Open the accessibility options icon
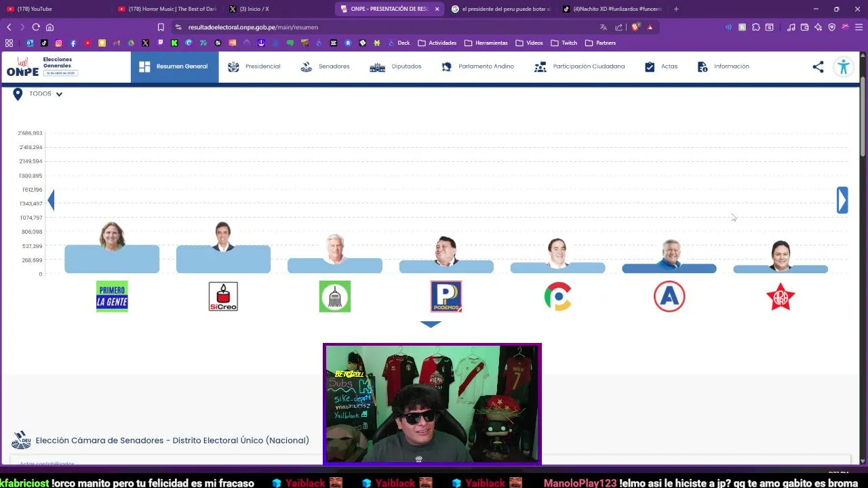868x488 pixels. pyautogui.click(x=844, y=66)
